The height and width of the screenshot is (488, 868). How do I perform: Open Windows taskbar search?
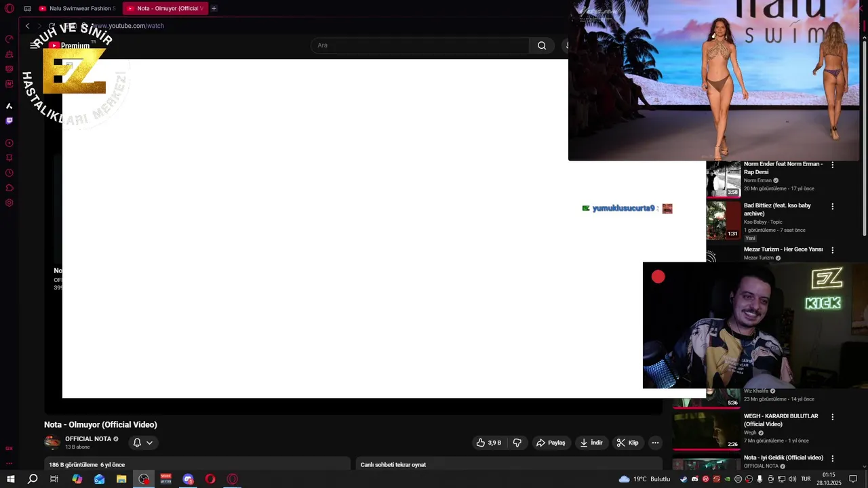tap(33, 479)
